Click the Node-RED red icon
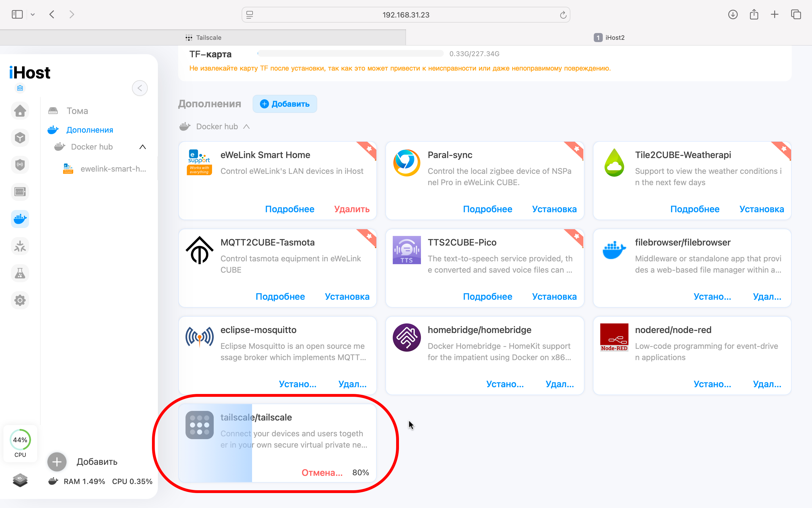Viewport: 812px width, 508px height. pyautogui.click(x=614, y=337)
